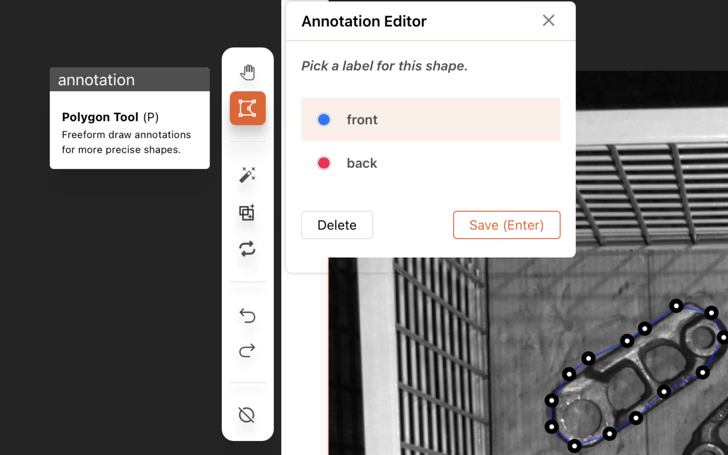The width and height of the screenshot is (728, 455).
Task: Click the Annotation Editor title text
Action: (x=364, y=21)
